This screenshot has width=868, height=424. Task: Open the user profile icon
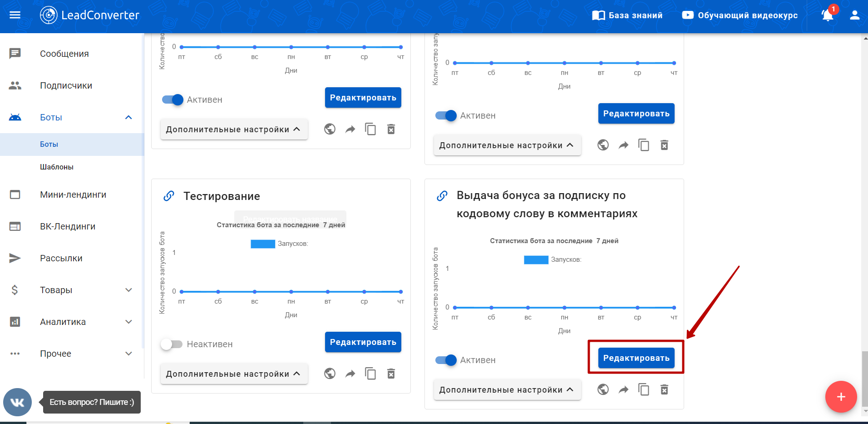coord(854,15)
